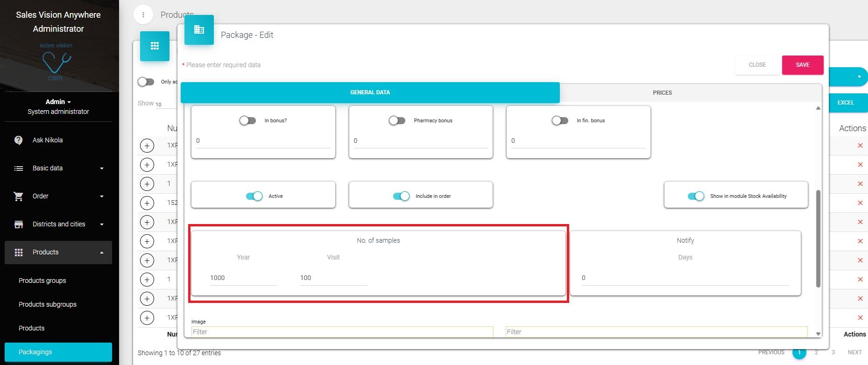Click the Visit samples field showing 100
The width and height of the screenshot is (868, 365).
pos(333,278)
